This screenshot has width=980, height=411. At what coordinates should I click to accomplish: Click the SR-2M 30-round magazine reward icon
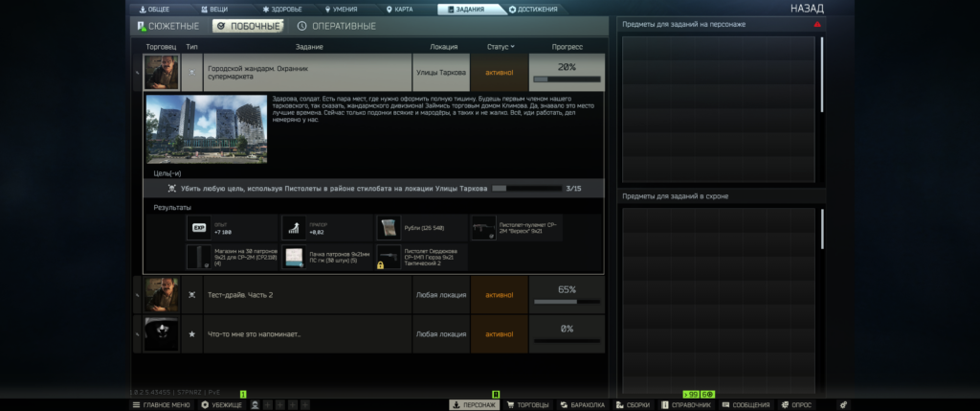[x=199, y=257]
